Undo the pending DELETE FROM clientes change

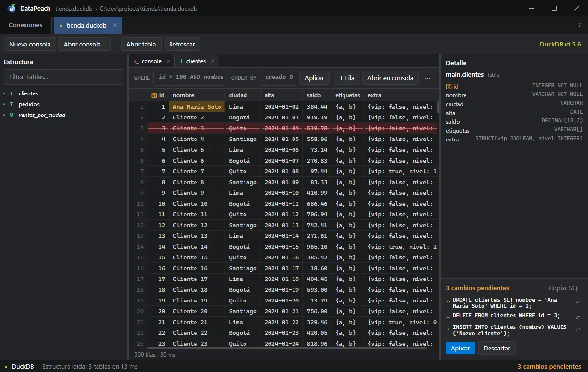click(578, 317)
